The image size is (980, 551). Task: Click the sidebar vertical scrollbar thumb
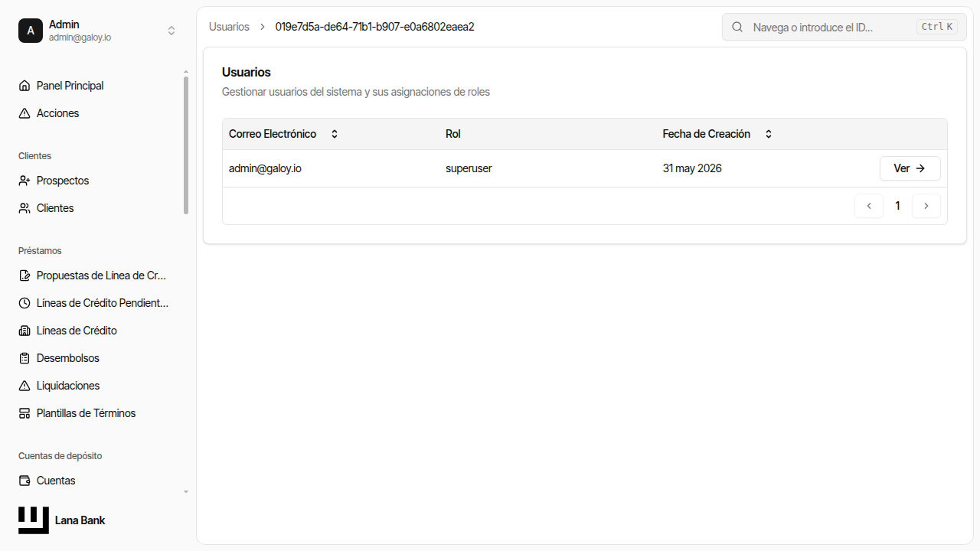[x=186, y=145]
